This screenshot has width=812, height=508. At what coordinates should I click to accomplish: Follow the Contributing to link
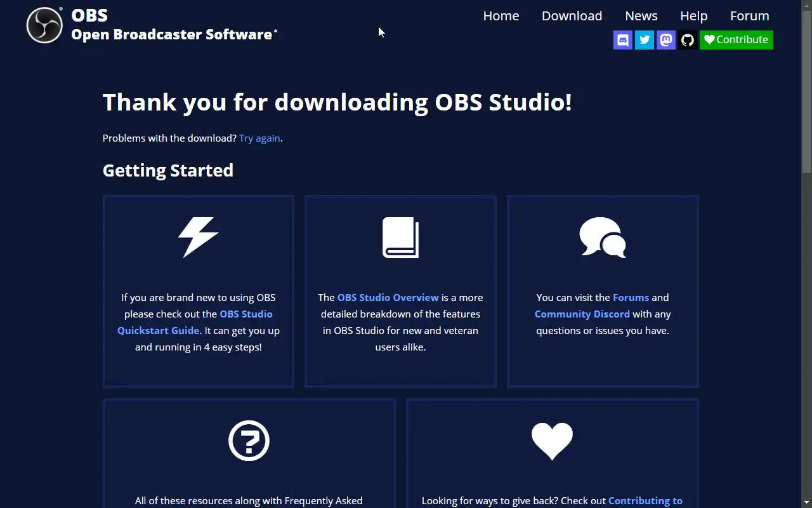point(645,500)
